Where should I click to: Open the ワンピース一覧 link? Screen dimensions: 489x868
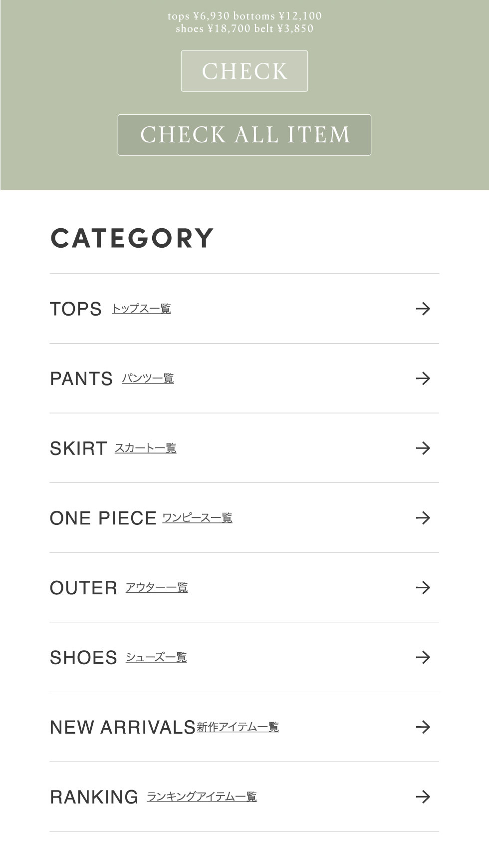197,518
